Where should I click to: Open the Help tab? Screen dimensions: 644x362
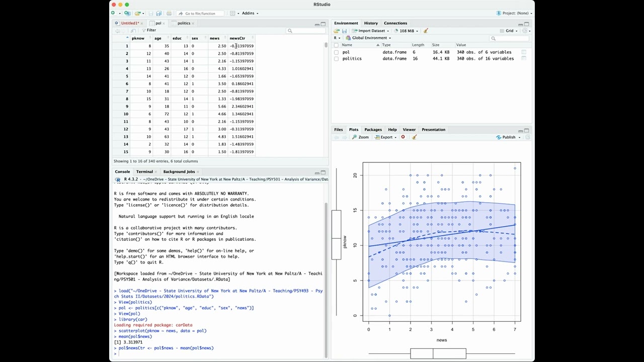click(392, 130)
